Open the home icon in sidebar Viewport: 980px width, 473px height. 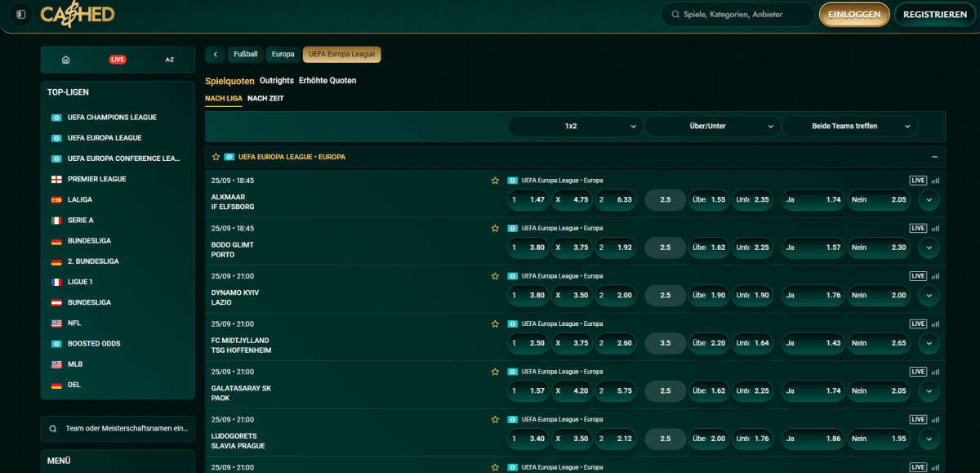[66, 60]
